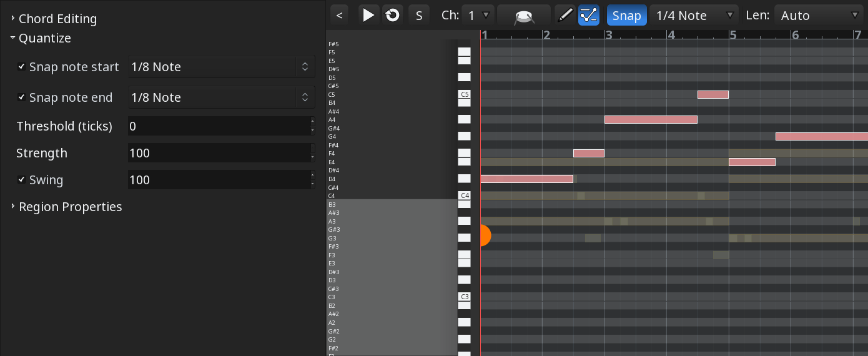The height and width of the screenshot is (356, 868).
Task: Click the C4 piano key
Action: point(464,195)
